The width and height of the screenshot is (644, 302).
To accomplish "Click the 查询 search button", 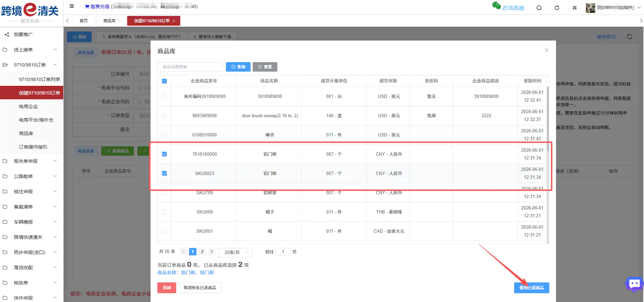I will 238,67.
